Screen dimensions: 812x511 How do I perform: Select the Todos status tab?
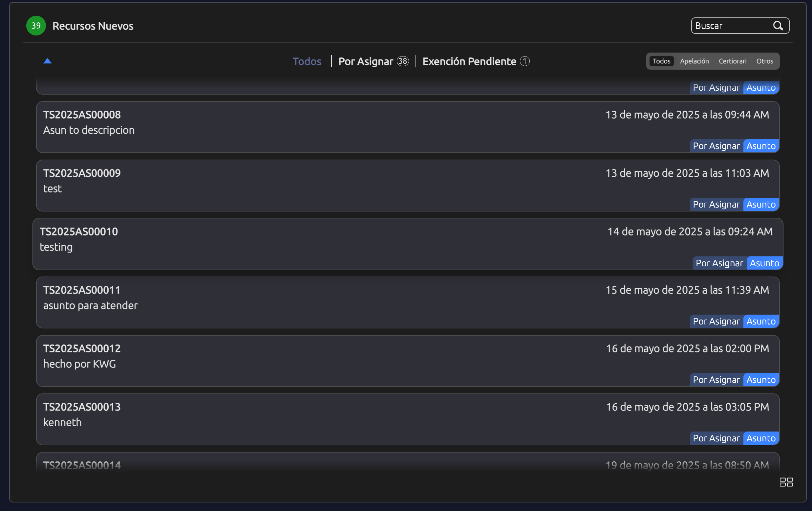[x=307, y=61]
